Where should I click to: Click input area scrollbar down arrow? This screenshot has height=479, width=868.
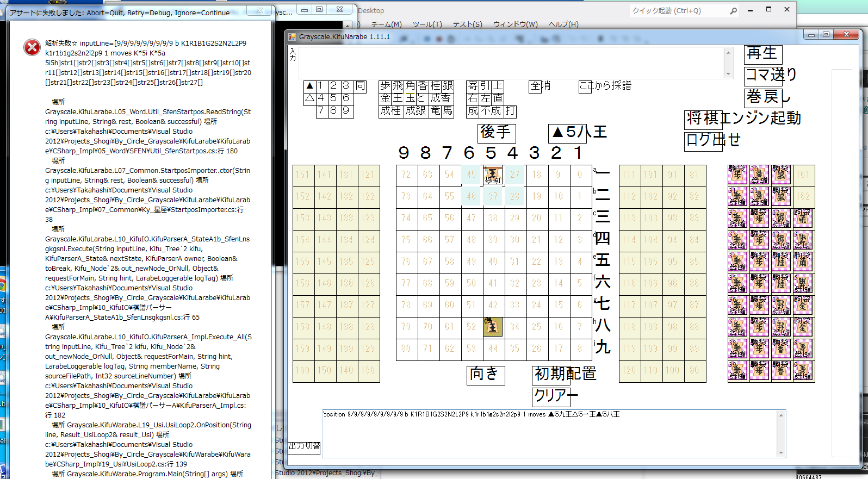coord(728,73)
